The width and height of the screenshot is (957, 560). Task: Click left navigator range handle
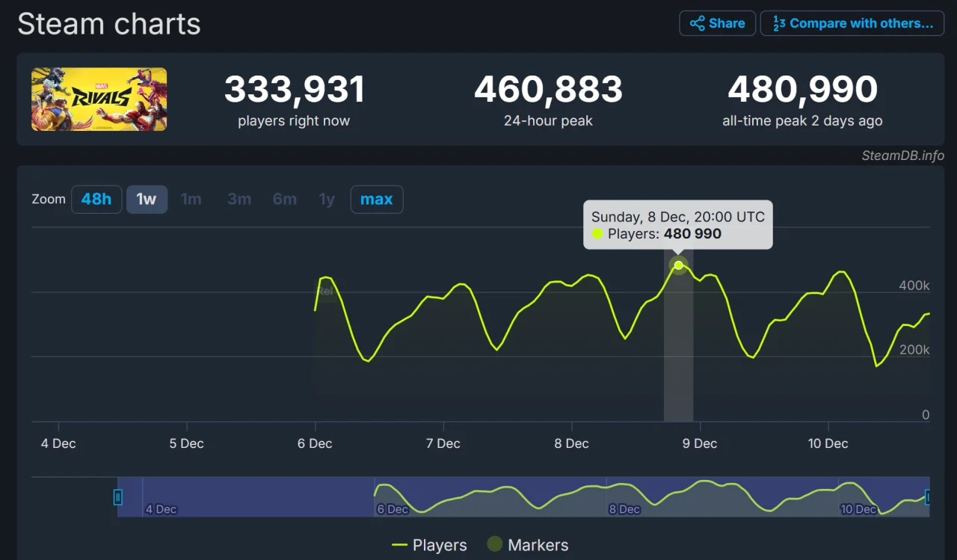pos(117,496)
